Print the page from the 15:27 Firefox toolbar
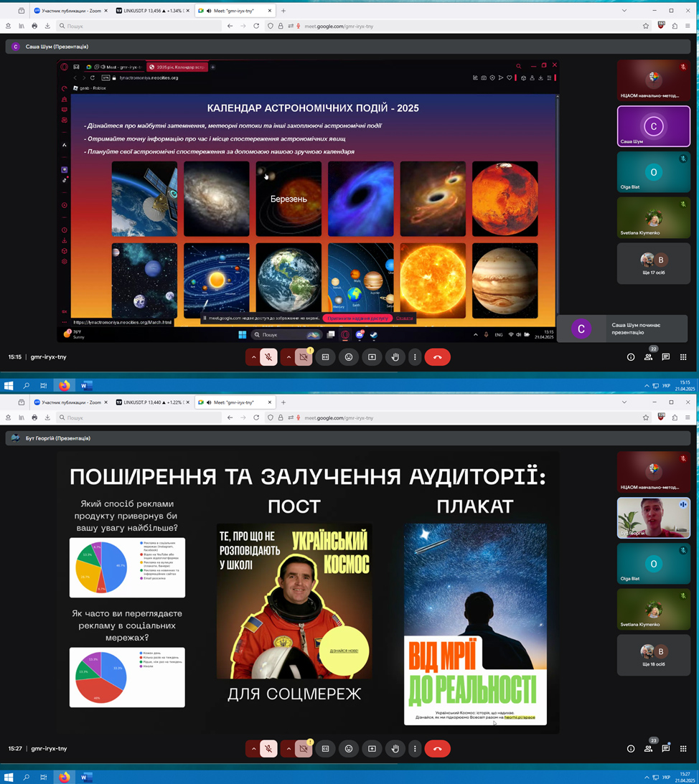 click(x=34, y=417)
